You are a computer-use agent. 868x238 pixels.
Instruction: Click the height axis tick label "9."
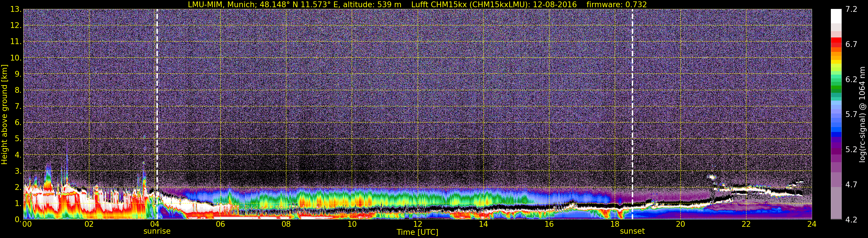18,74
